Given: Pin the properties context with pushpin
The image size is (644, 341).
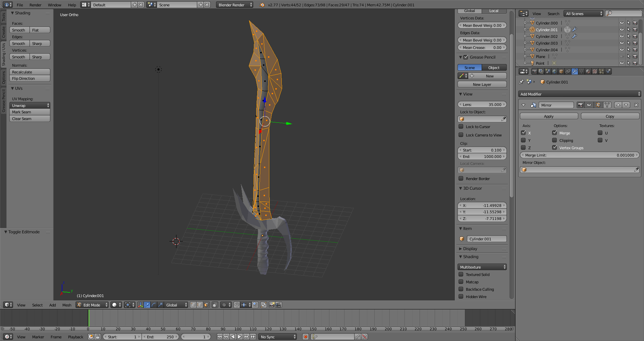Looking at the screenshot, I should [x=522, y=82].
